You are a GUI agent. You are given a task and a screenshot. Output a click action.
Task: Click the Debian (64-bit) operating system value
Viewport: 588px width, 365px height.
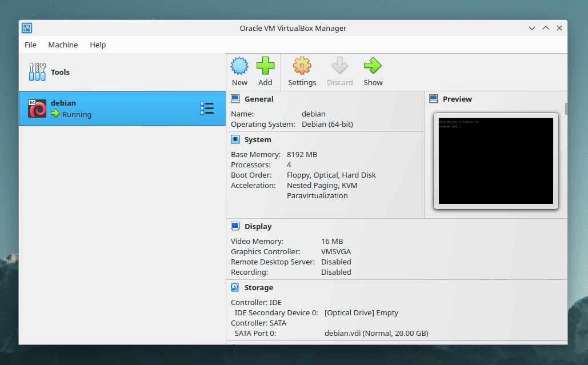point(327,124)
